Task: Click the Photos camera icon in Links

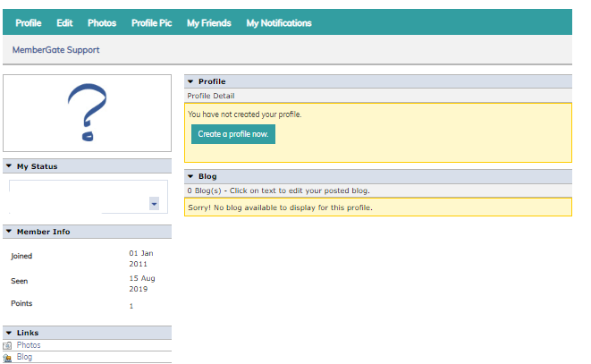Action: pos(7,345)
